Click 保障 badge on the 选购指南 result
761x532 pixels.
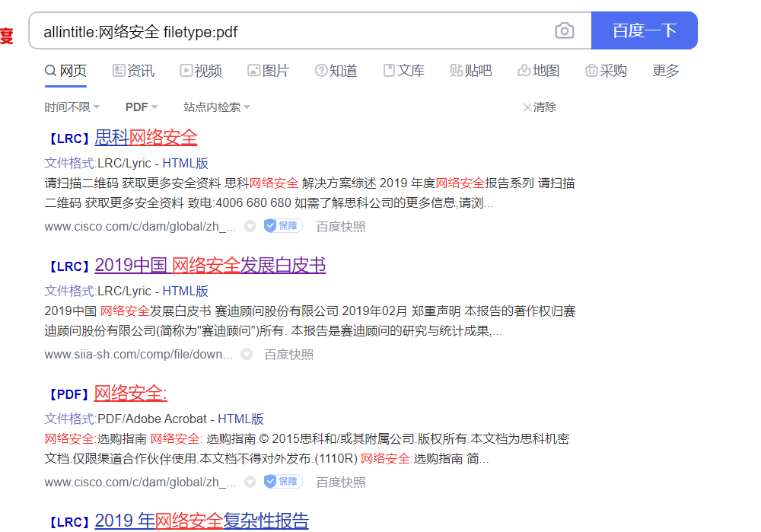tap(283, 482)
